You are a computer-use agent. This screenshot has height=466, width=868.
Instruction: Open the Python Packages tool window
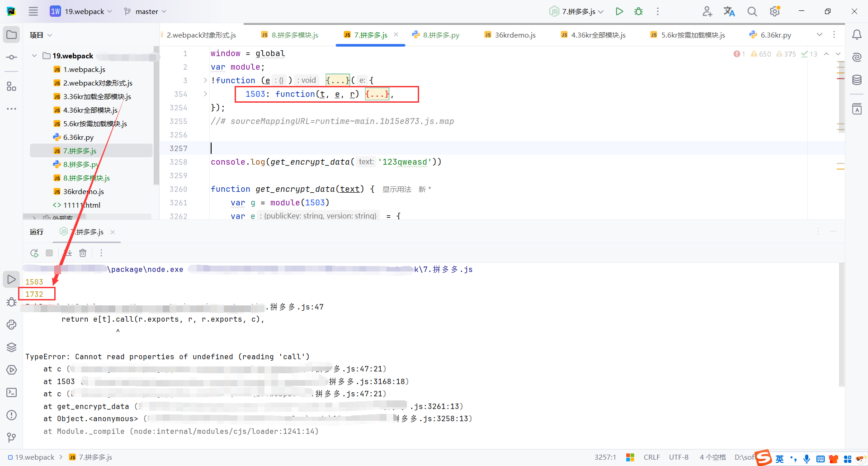point(11,347)
